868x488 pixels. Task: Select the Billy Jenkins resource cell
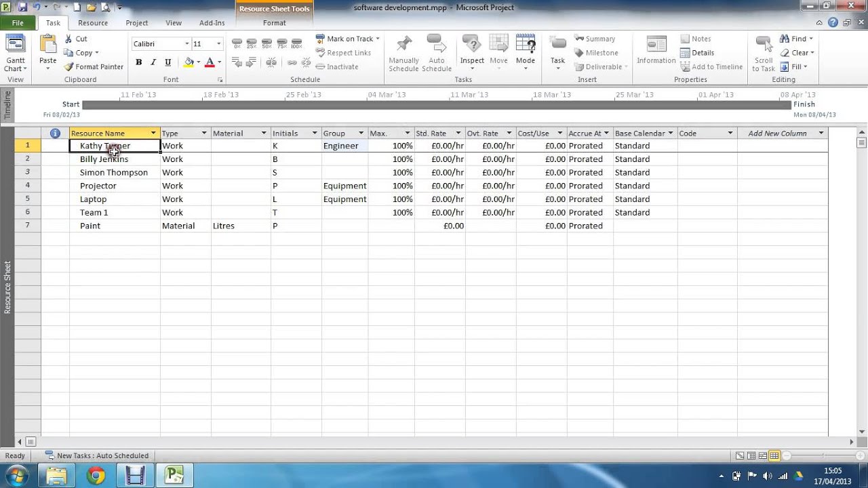(115, 159)
